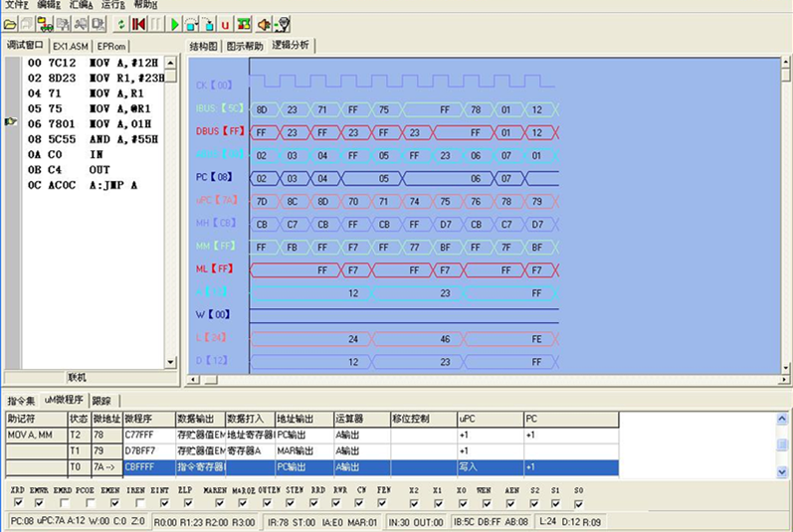The width and height of the screenshot is (793, 532).
Task: Click the open file folder icon
Action: click(x=11, y=23)
